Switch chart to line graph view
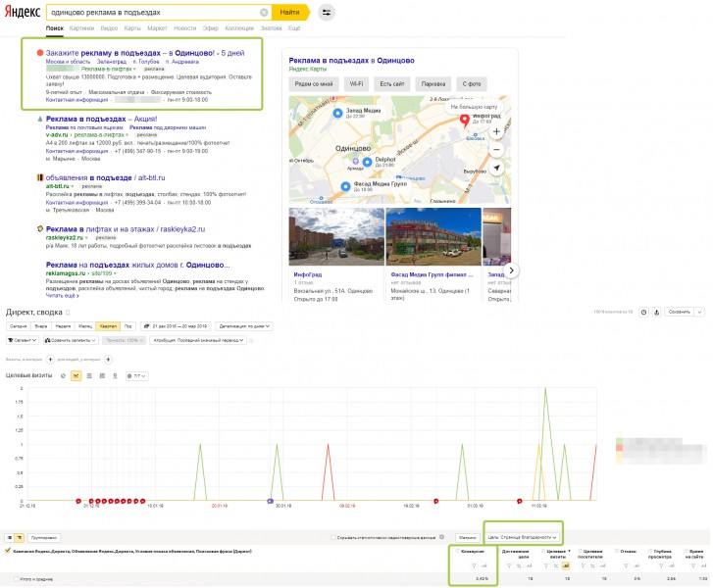This screenshot has width=713, height=588. click(76, 375)
